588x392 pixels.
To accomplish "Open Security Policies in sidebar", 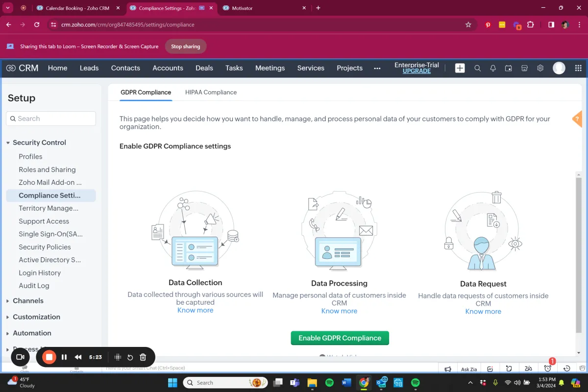I will coord(45,247).
